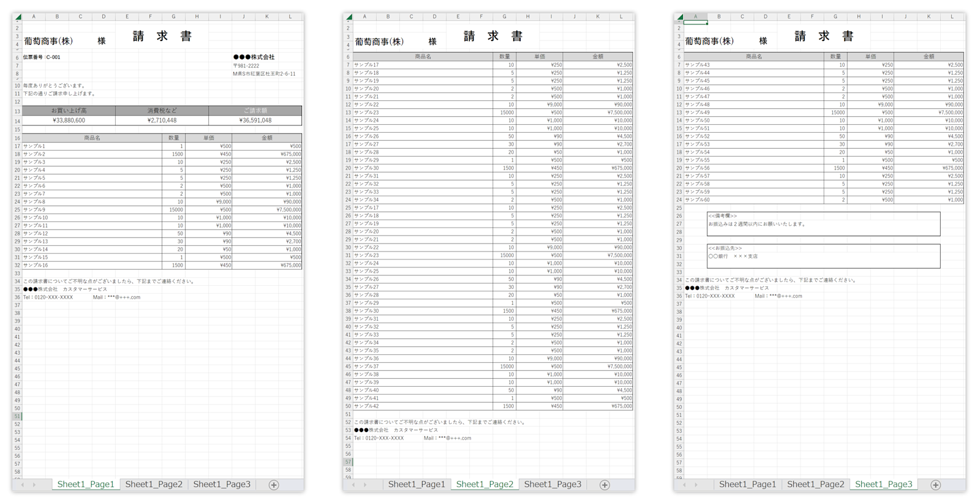Image resolution: width=980 pixels, height=503 pixels.
Task: Click the next-sheet arrow in the right window
Action: [x=696, y=485]
